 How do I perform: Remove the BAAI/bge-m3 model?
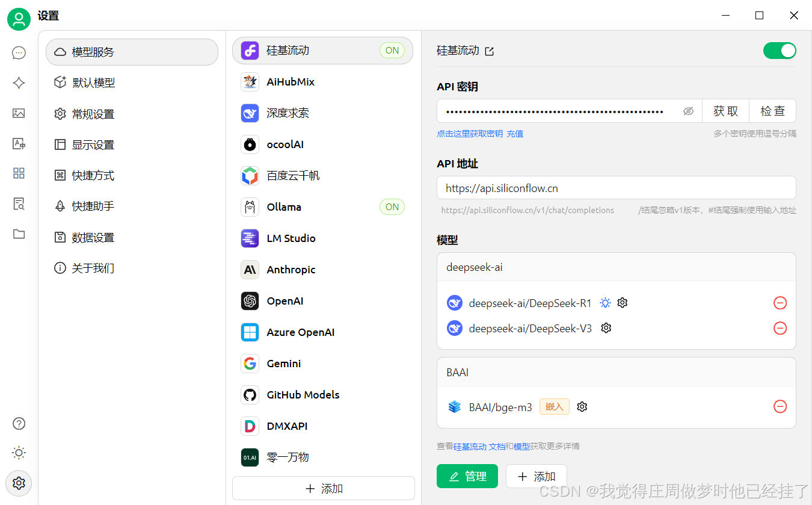(x=780, y=407)
